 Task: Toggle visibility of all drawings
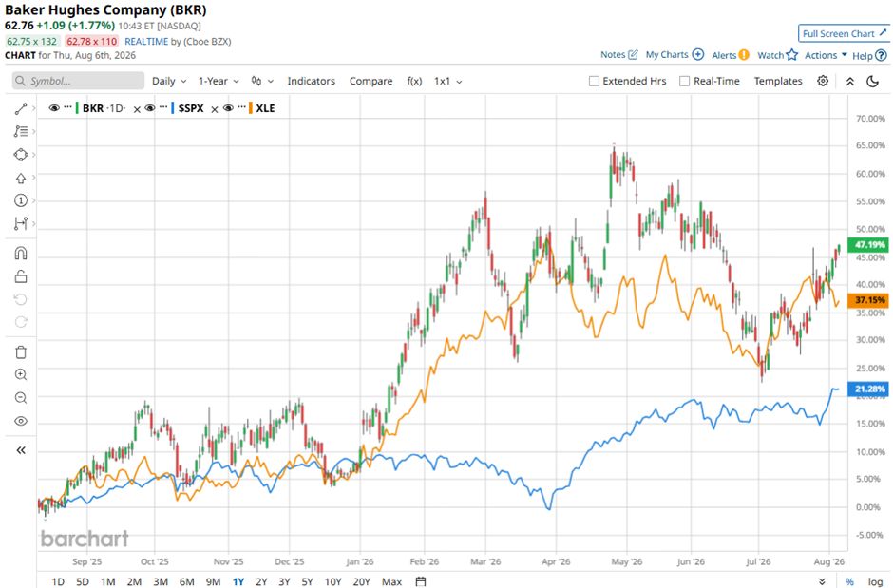pos(21,421)
